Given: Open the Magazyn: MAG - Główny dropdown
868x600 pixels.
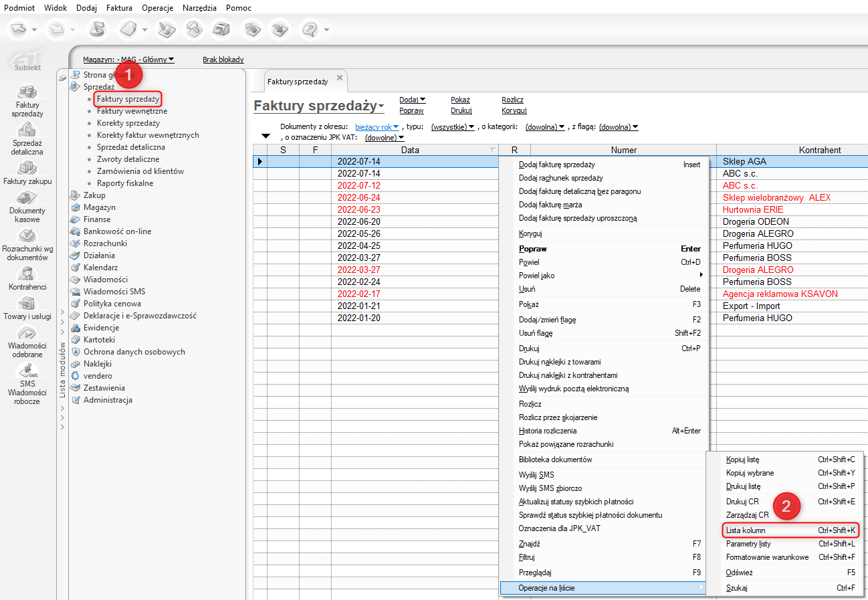Looking at the screenshot, I should tap(128, 60).
